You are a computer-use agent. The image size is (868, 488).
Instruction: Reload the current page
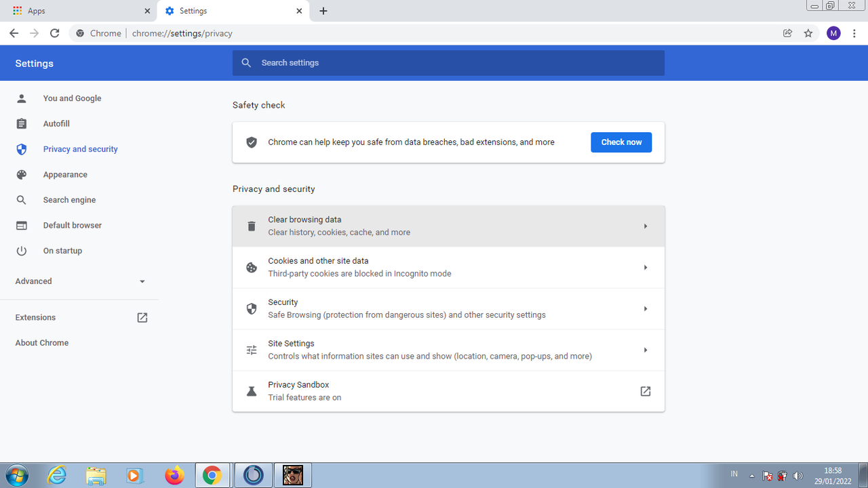tap(55, 33)
